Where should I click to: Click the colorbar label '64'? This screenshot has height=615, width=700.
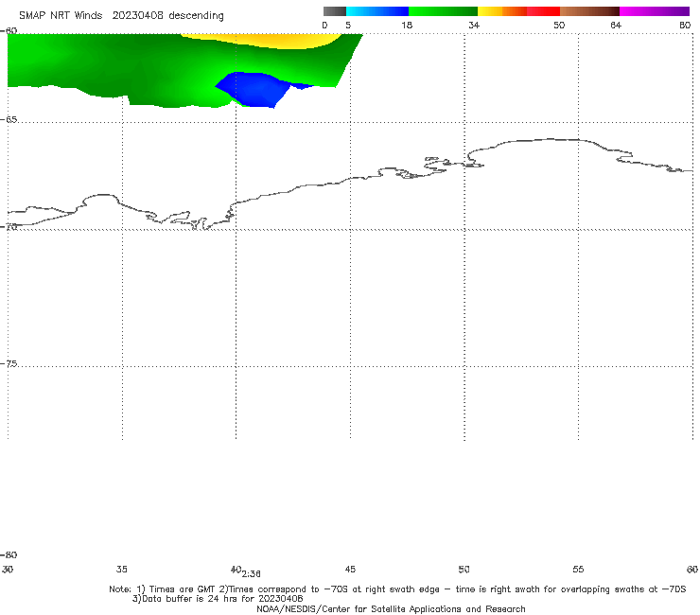[616, 26]
